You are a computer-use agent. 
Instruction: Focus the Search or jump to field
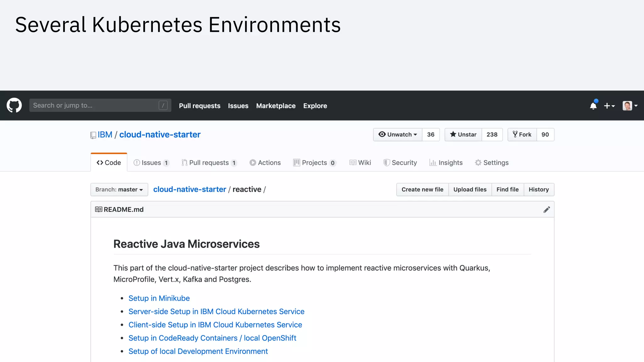[100, 105]
